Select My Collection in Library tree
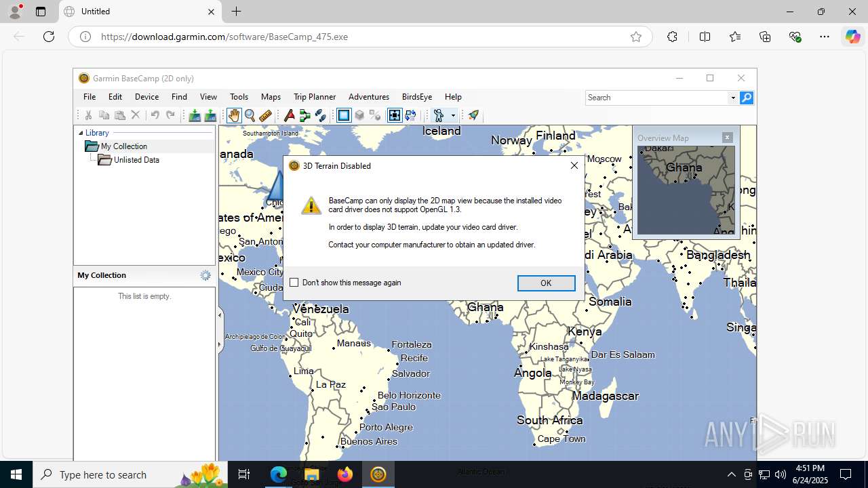The height and width of the screenshot is (488, 868). 123,146
